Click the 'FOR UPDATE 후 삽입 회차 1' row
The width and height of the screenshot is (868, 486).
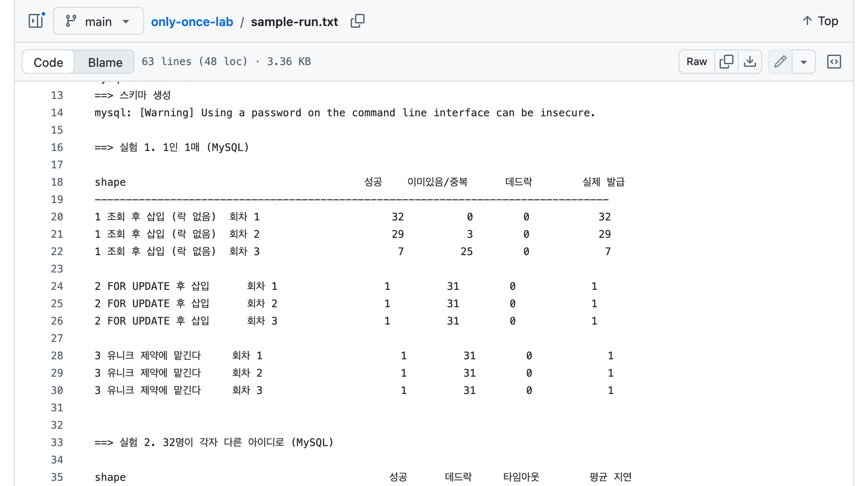coord(346,286)
